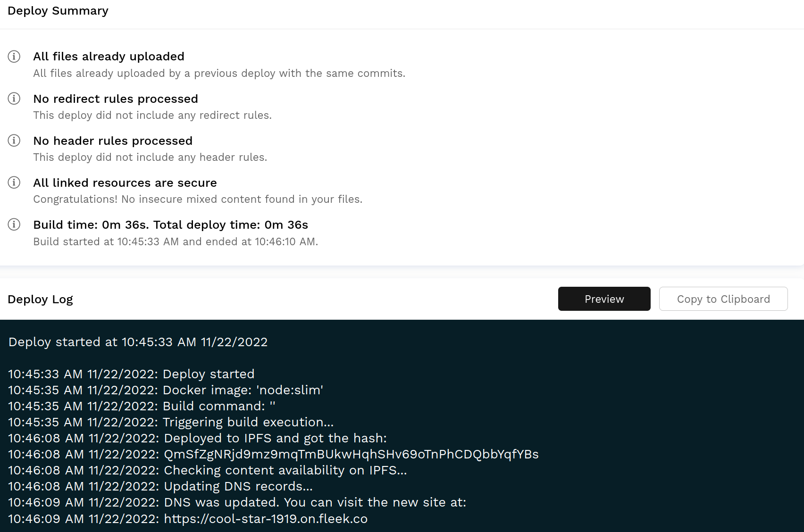Open the deploy Preview

(604, 299)
